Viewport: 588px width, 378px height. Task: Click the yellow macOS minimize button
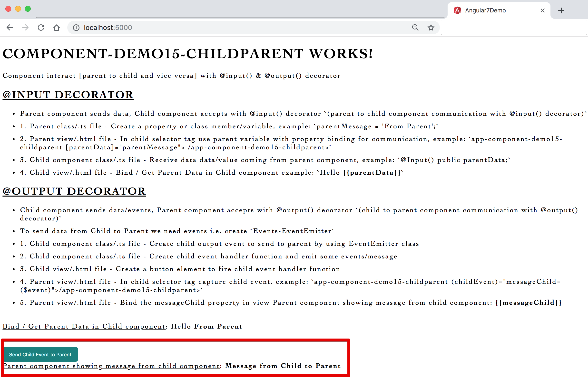[x=18, y=9]
